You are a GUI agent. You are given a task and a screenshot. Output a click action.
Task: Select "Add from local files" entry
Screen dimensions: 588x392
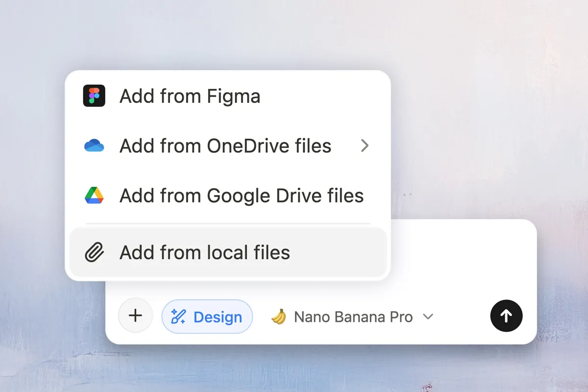click(205, 253)
